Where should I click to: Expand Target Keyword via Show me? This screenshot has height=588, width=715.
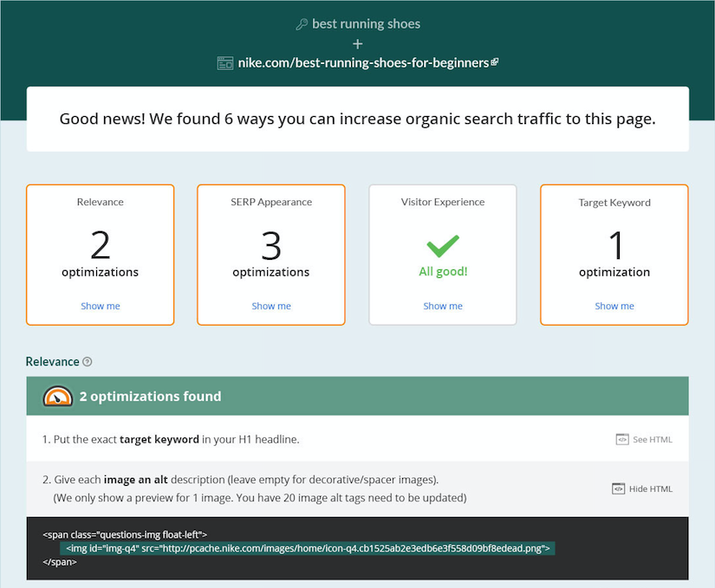point(614,306)
